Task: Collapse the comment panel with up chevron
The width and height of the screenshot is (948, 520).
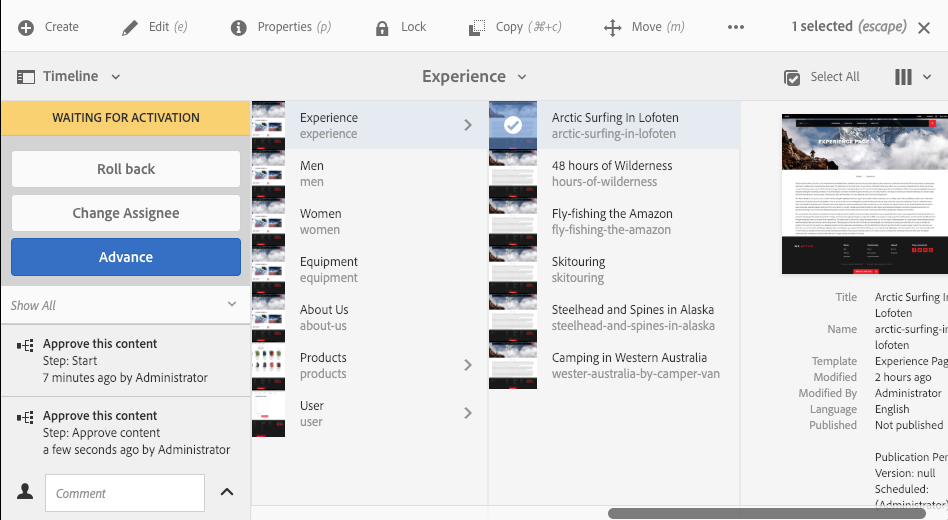Action: click(x=227, y=492)
